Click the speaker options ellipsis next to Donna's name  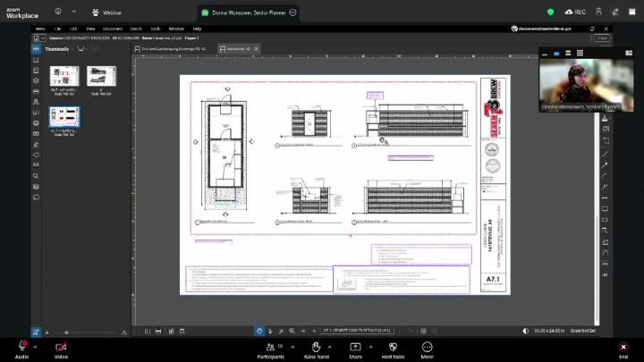coord(292,13)
